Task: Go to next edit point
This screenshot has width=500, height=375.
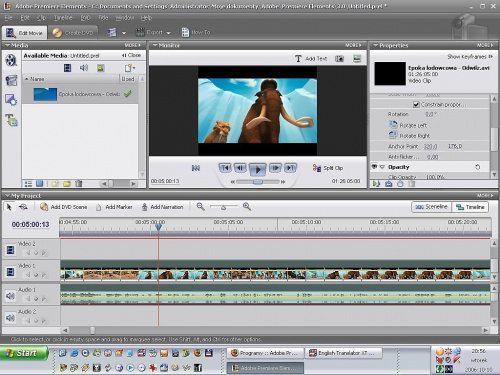Action: point(290,168)
